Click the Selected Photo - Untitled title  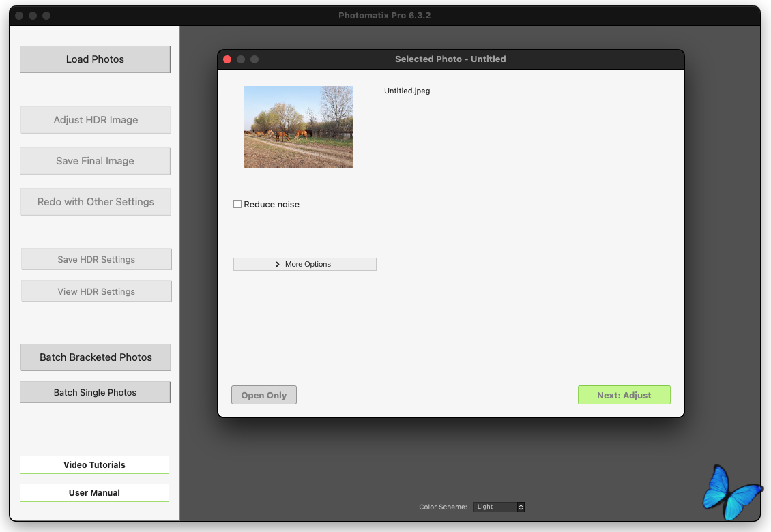[x=450, y=59]
